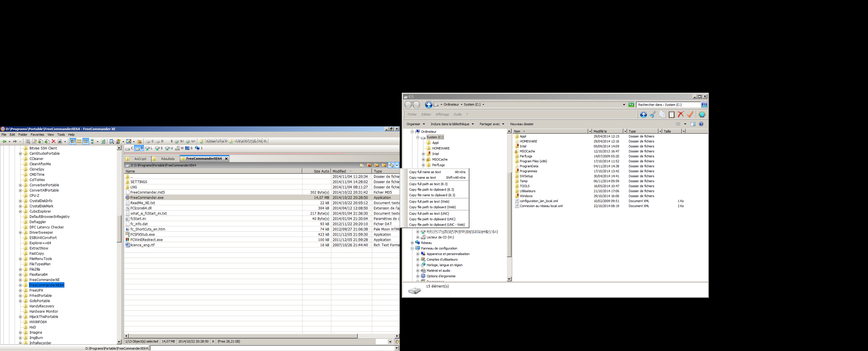The height and width of the screenshot is (351, 868).
Task: Switch to the Résultats tab
Action: [165, 159]
